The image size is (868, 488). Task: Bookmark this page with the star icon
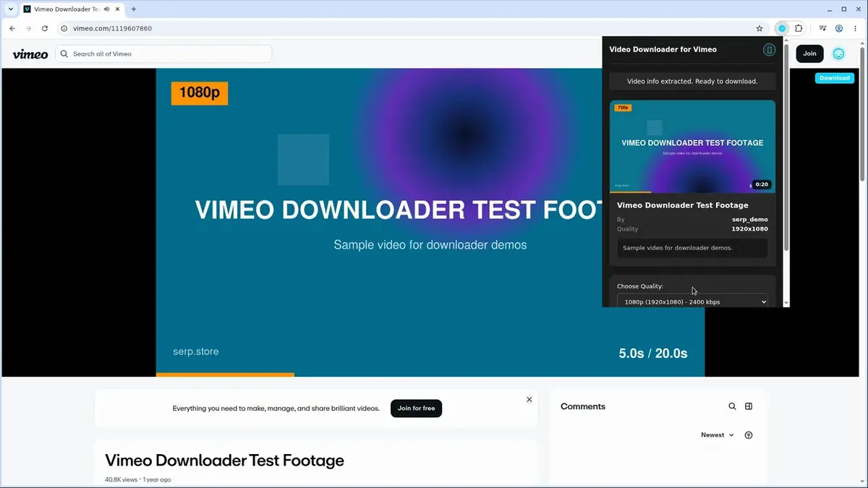759,28
